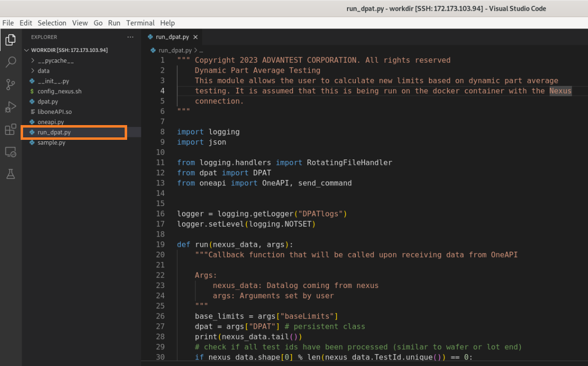This screenshot has width=588, height=366.
Task: Open the Terminal menu
Action: pos(140,23)
